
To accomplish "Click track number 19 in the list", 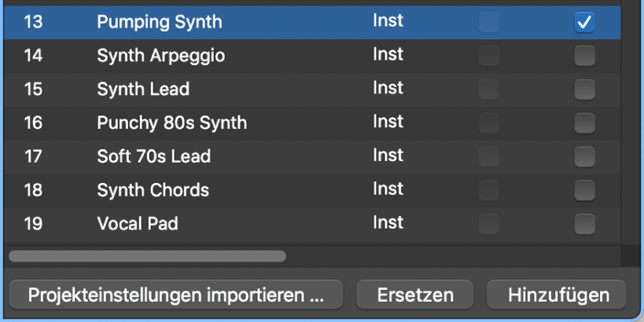I will click(33, 225).
